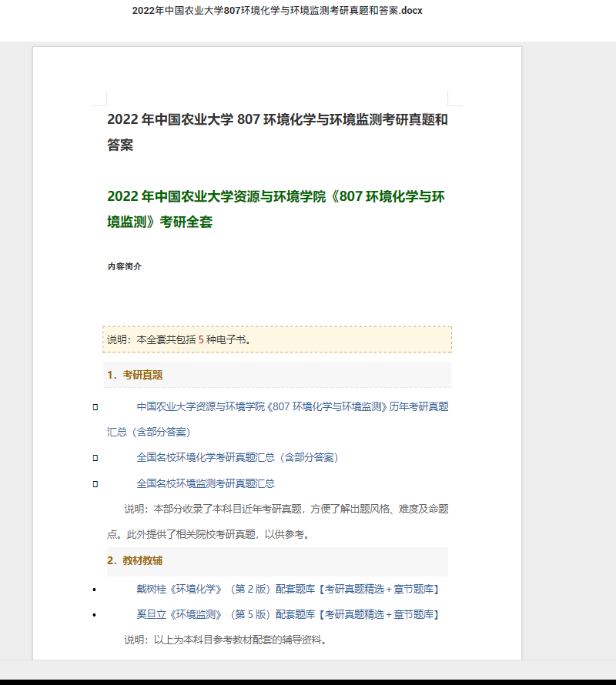Click the note 以上为本科目参考教材配套的辅导资料
This screenshot has height=685, width=616.
[226, 640]
